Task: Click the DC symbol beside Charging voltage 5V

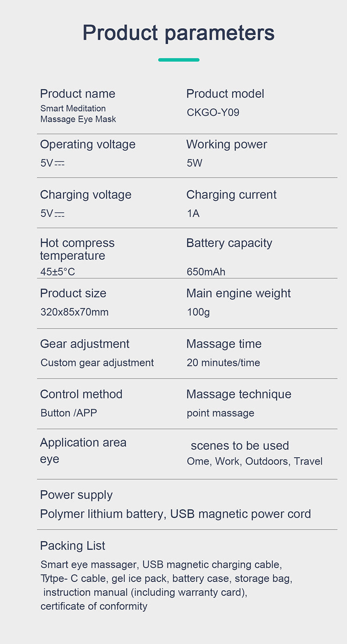Action: (x=59, y=214)
